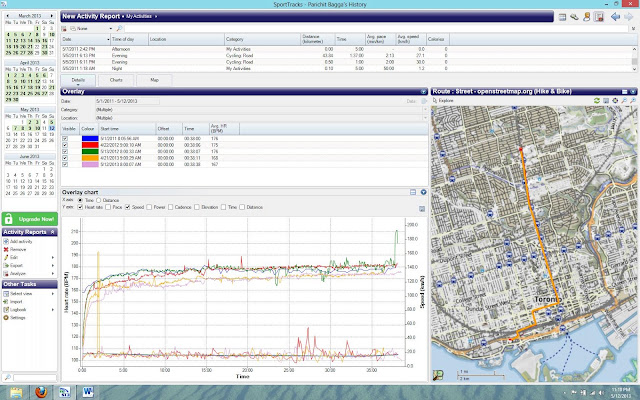Viewport: 640px width, 400px height.
Task: Switch to the Map tab
Action: (x=154, y=80)
